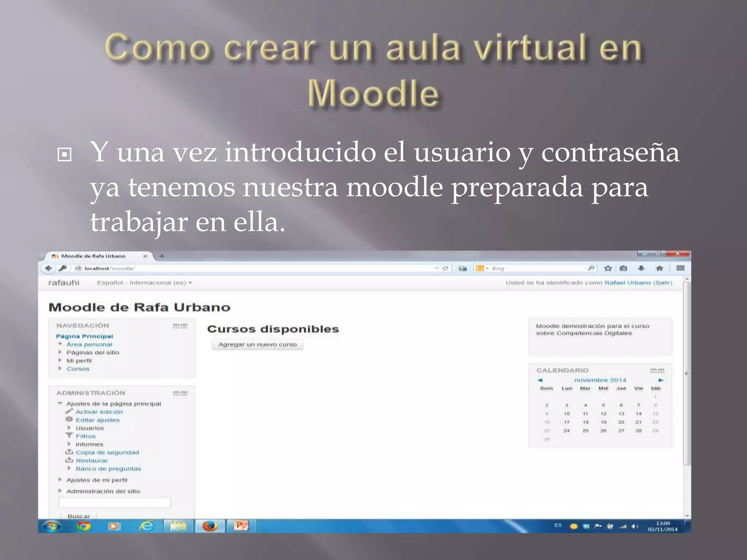Click the noviembre 2014 calendar link
The height and width of the screenshot is (560, 747).
pos(600,380)
